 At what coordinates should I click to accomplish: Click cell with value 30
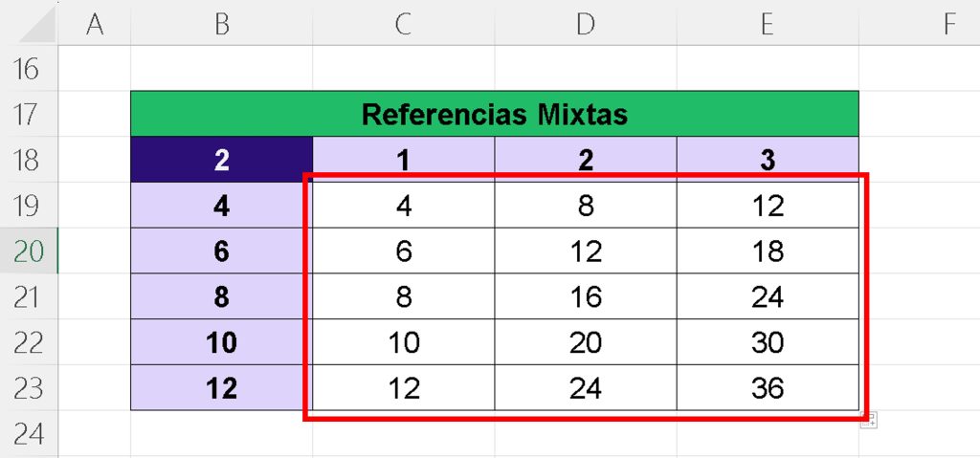click(x=768, y=341)
